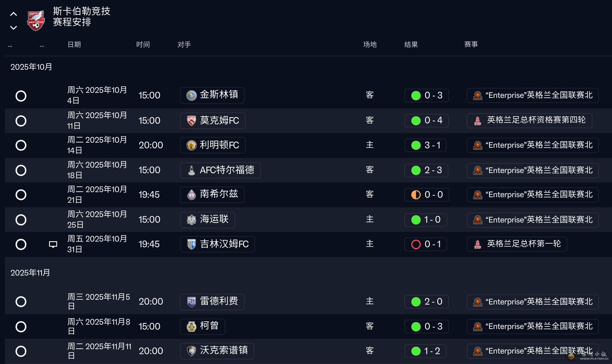The height and width of the screenshot is (364, 612).
Task: Click the down chevron beside the club name
Action: [14, 28]
